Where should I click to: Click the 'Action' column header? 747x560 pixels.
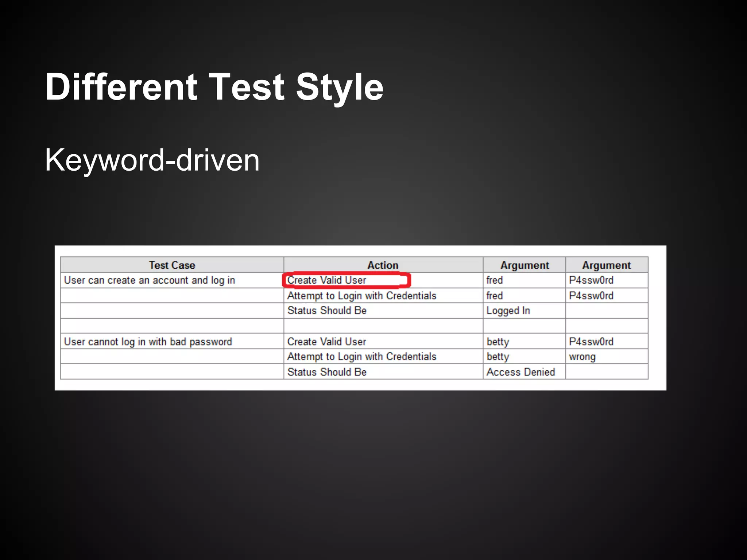383,265
